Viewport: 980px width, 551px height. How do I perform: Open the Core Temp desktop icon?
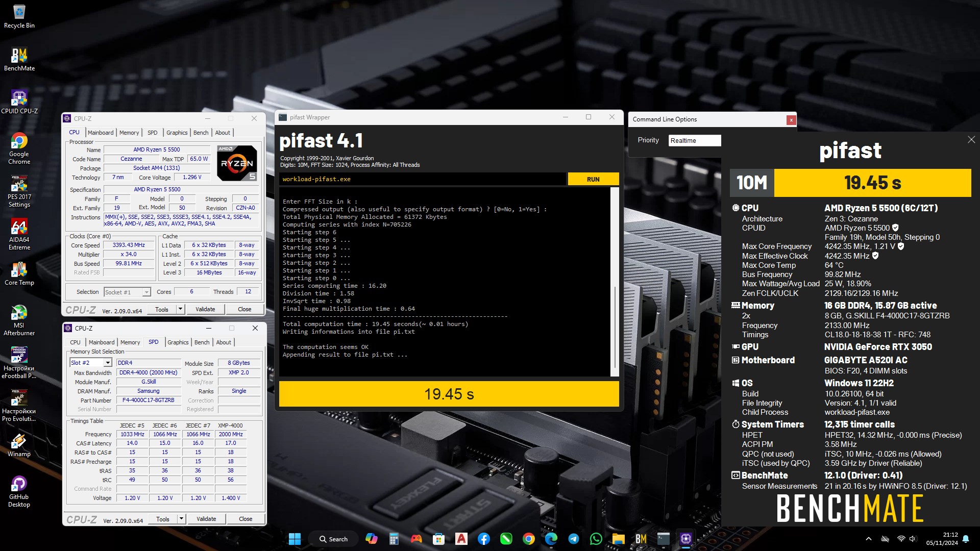(19, 273)
